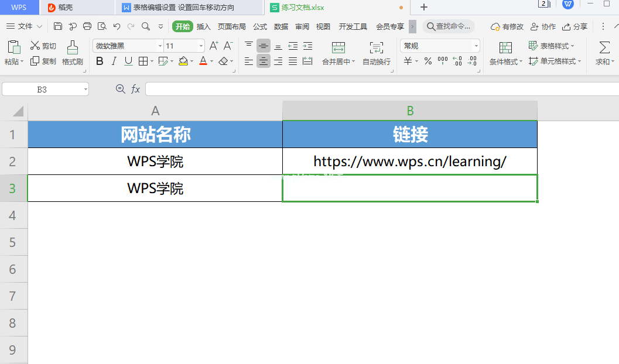
Task: Toggle left horizontal alignment
Action: (x=249, y=61)
